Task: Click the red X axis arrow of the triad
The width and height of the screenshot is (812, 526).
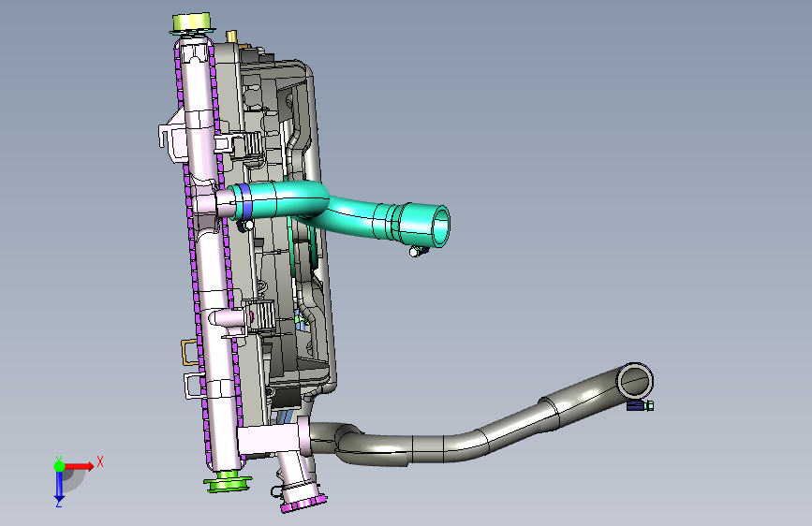Action: tap(79, 466)
